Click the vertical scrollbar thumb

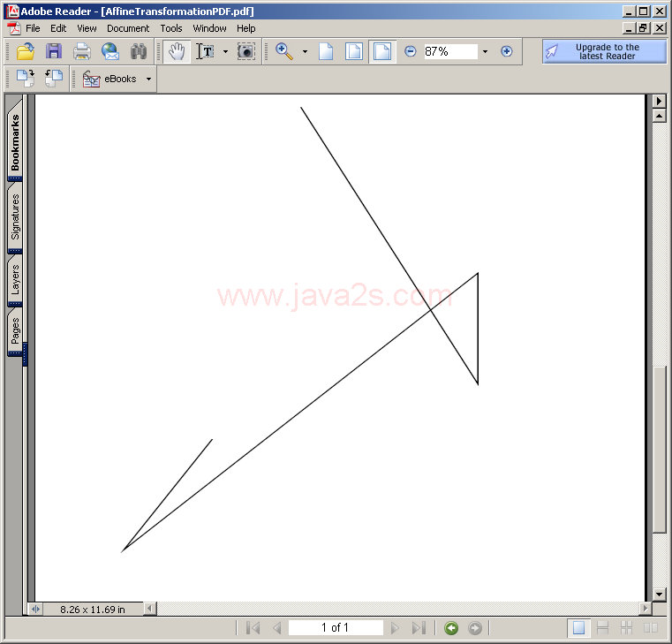659,451
